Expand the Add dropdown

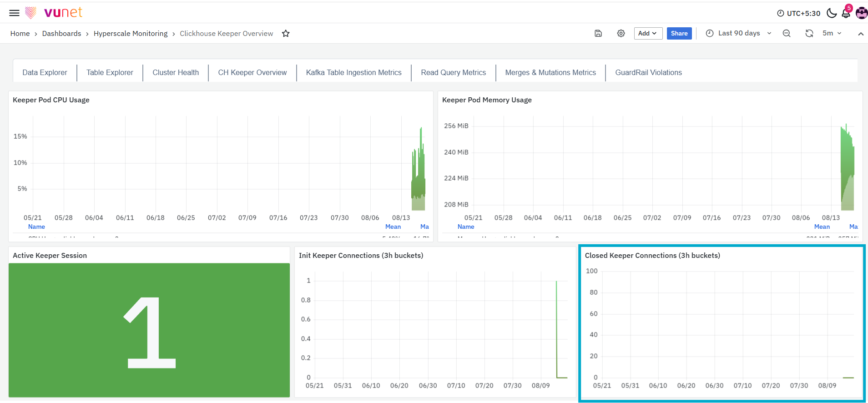point(648,33)
